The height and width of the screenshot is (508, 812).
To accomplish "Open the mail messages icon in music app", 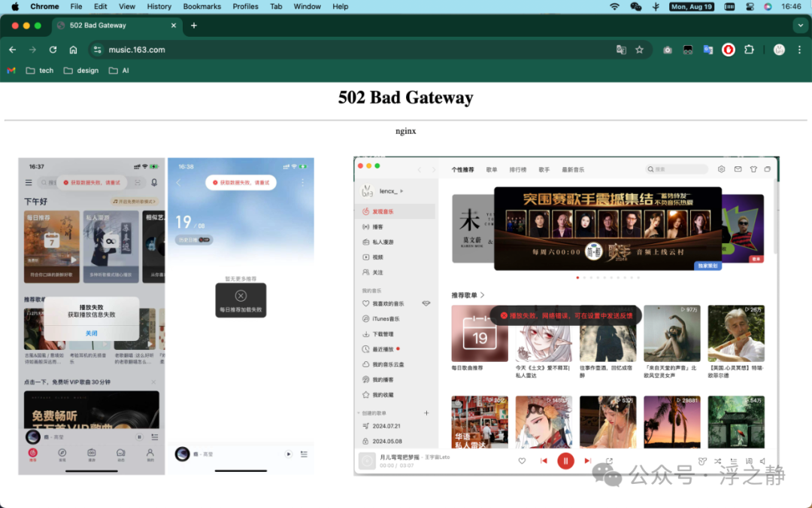I will pyautogui.click(x=738, y=169).
